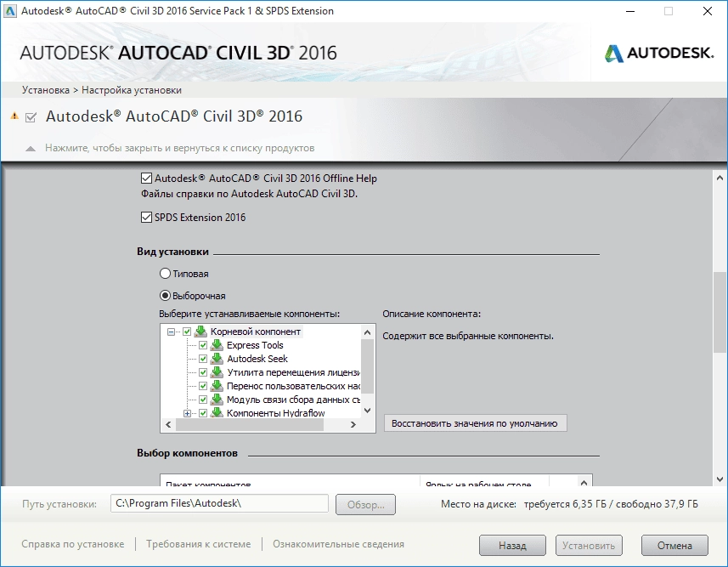Minimize the installer window

point(630,11)
